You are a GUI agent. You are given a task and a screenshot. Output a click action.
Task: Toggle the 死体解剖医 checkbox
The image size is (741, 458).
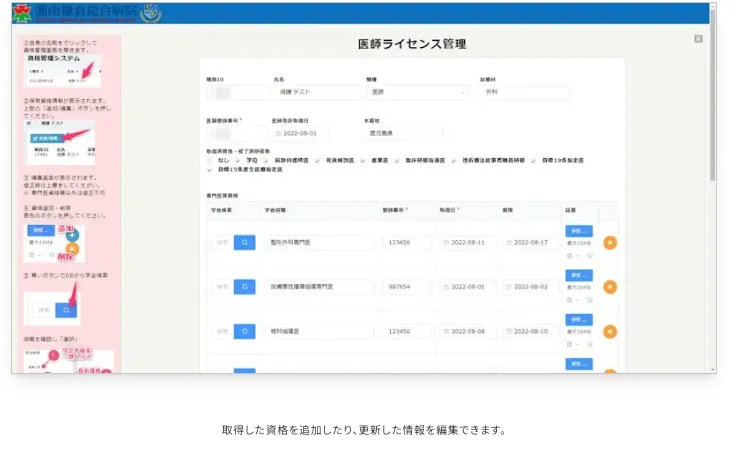pos(317,161)
